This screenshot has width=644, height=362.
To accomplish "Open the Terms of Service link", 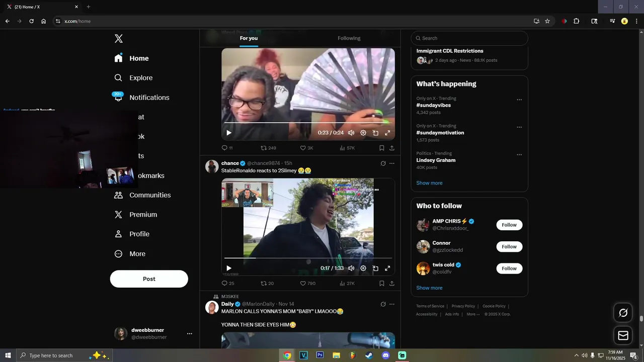I will 430,306.
